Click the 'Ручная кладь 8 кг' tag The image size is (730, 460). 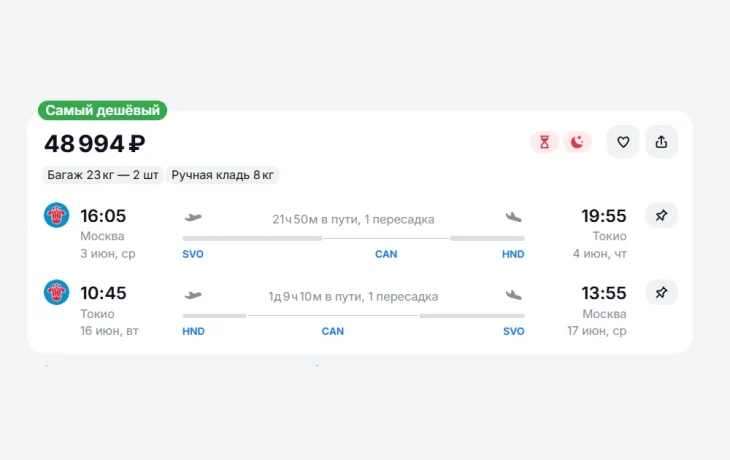click(223, 175)
